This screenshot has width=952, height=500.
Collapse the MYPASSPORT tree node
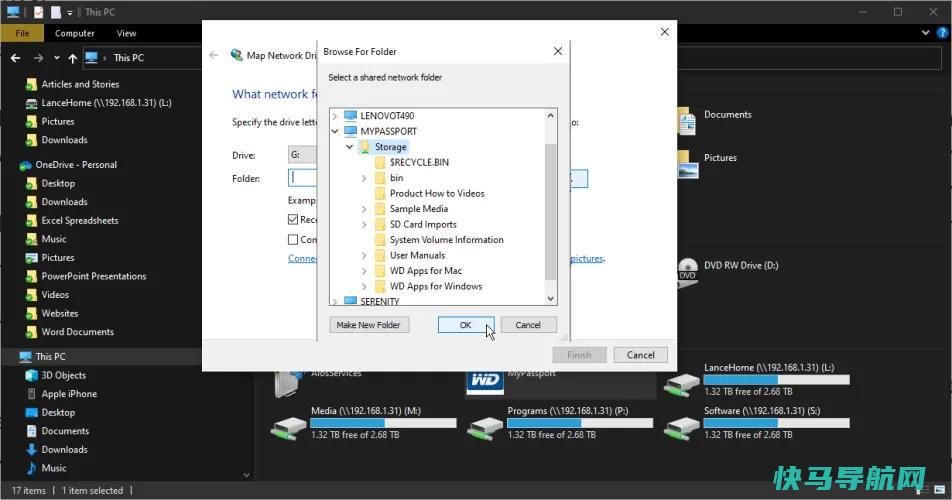click(x=335, y=131)
